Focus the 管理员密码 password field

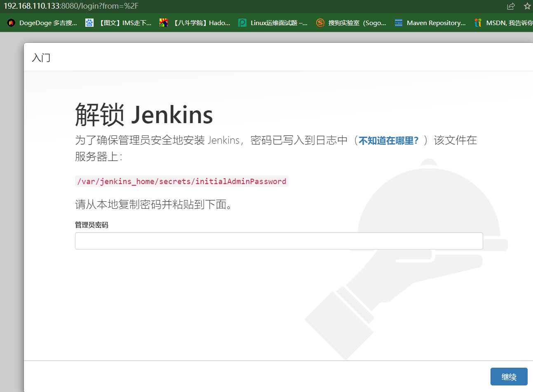(279, 241)
